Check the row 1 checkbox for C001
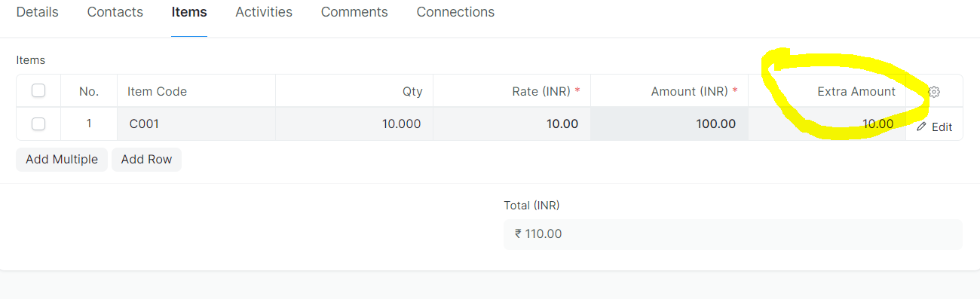The width and height of the screenshot is (980, 299). [38, 124]
